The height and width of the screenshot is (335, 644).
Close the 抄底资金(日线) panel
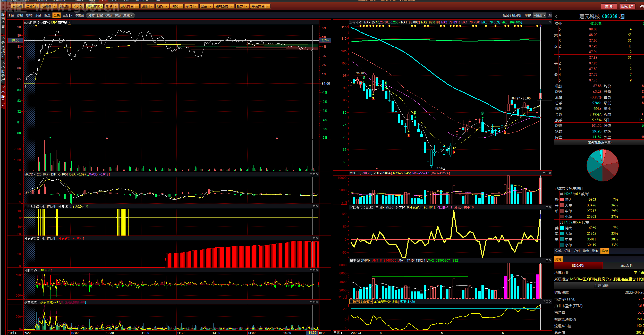tap(550, 207)
